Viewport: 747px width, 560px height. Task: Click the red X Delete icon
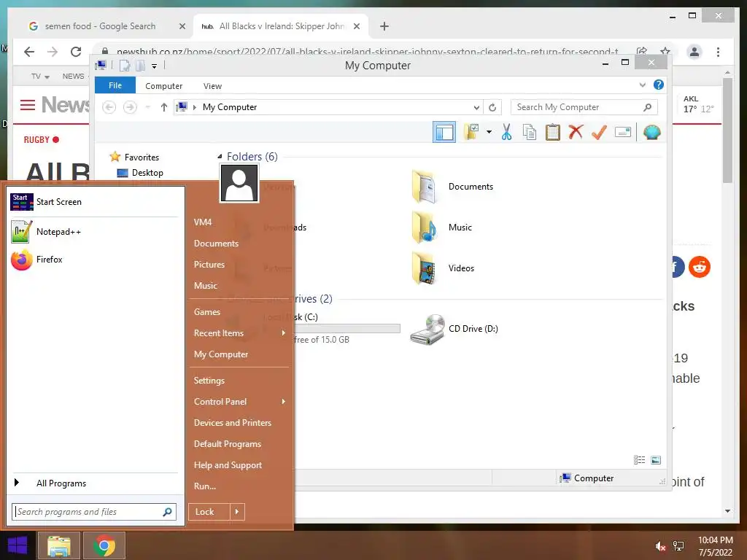coord(576,132)
